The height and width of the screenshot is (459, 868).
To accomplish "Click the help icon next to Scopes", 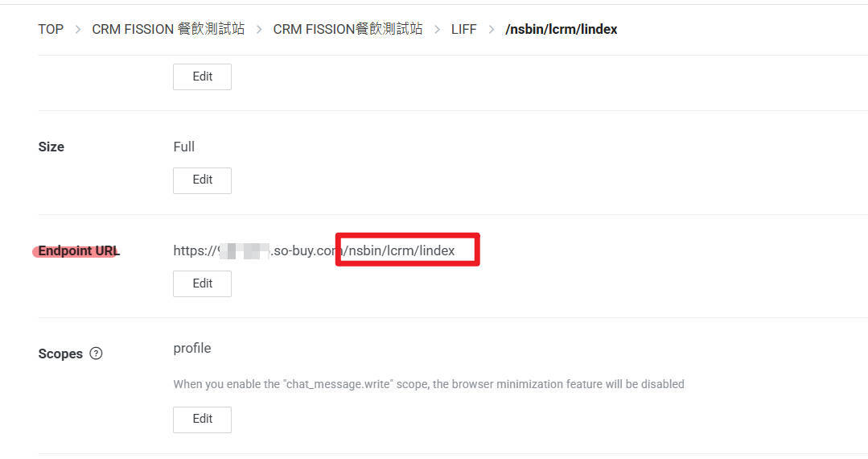I will tap(96, 354).
